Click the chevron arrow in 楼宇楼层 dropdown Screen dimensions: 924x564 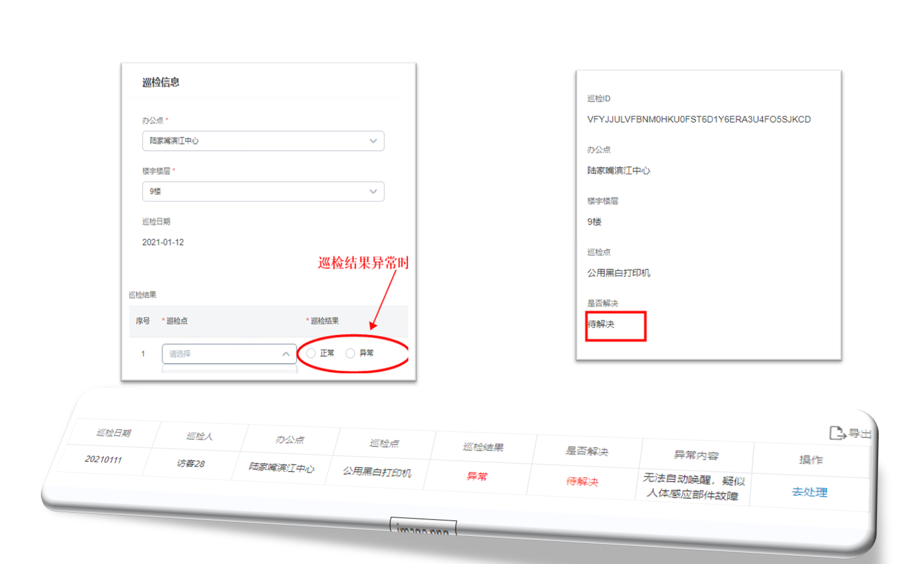click(x=373, y=192)
